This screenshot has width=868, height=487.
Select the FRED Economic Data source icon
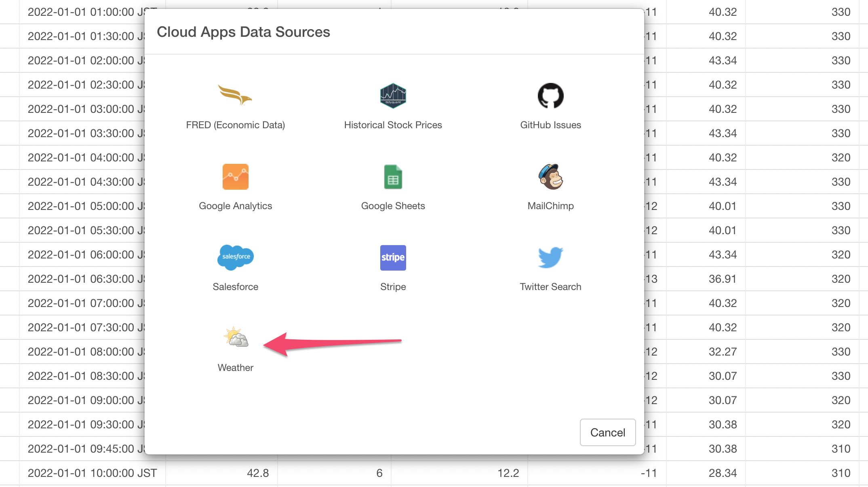(x=235, y=95)
